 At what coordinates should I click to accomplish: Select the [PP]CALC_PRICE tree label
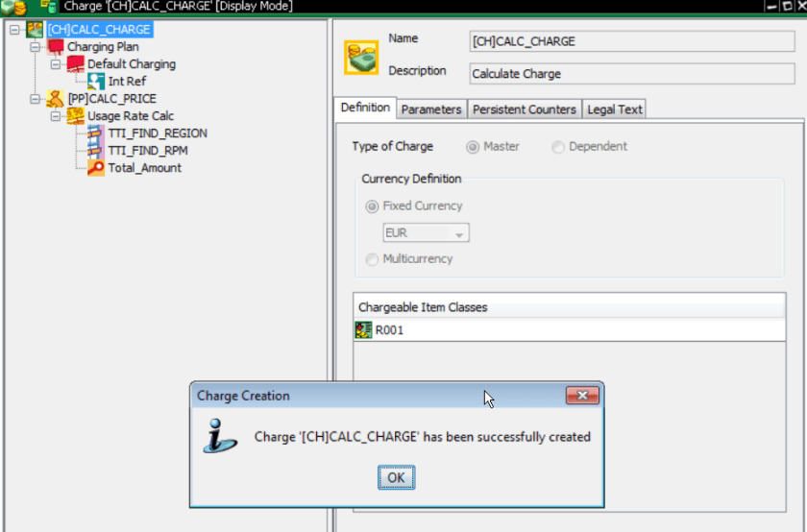[x=111, y=99]
